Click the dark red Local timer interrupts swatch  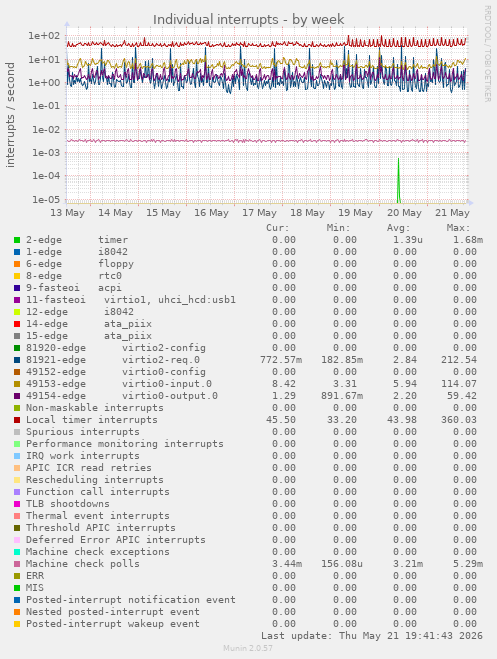pos(17,420)
